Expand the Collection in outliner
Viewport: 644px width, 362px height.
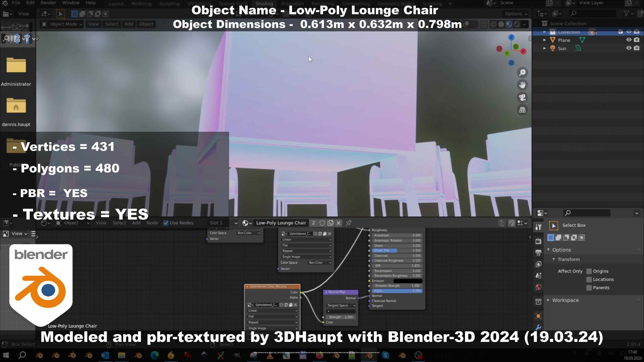[x=544, y=32]
